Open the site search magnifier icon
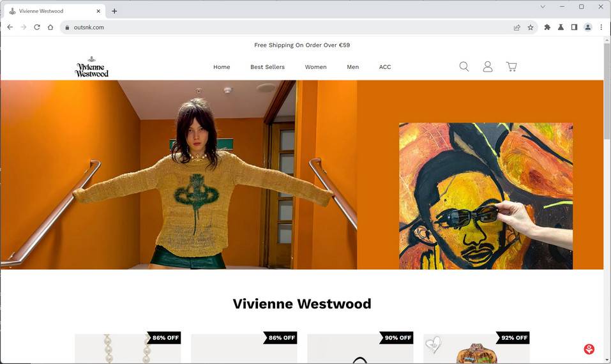 464,66
